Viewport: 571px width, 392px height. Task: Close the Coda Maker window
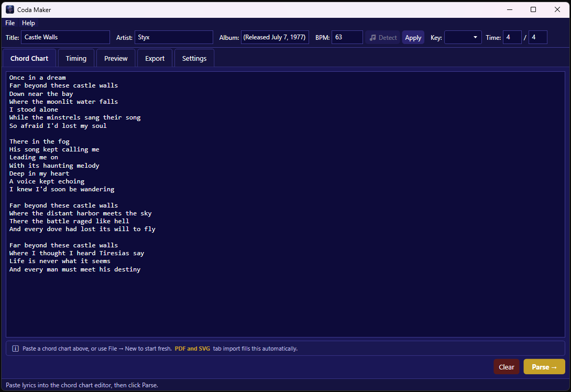pyautogui.click(x=557, y=9)
